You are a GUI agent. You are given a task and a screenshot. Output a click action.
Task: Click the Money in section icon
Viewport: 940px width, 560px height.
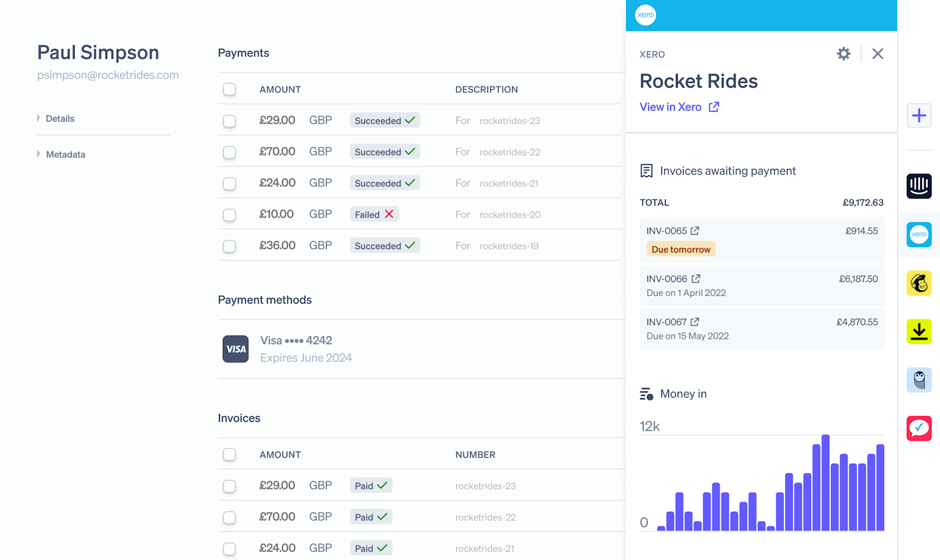pyautogui.click(x=646, y=394)
